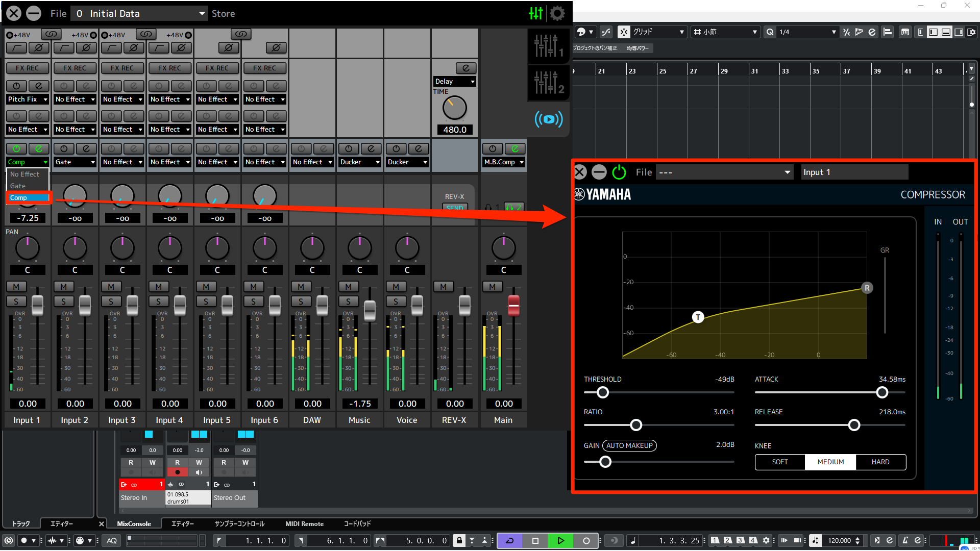Toggle the right zone view icon

click(959, 32)
